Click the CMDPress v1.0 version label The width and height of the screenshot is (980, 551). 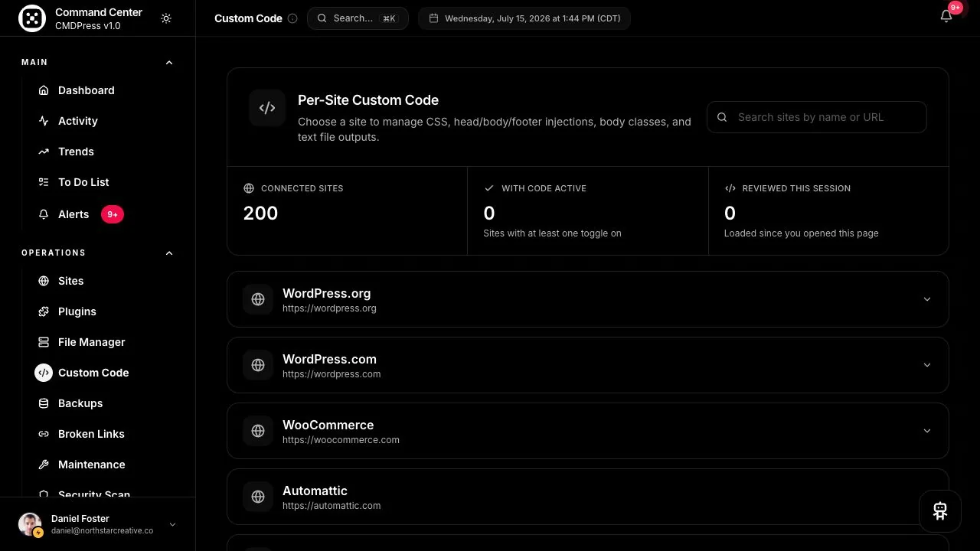87,26
